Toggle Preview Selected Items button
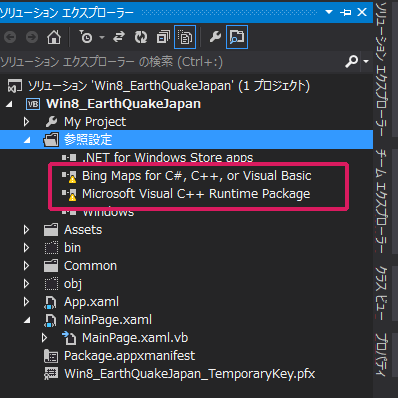 [x=237, y=37]
